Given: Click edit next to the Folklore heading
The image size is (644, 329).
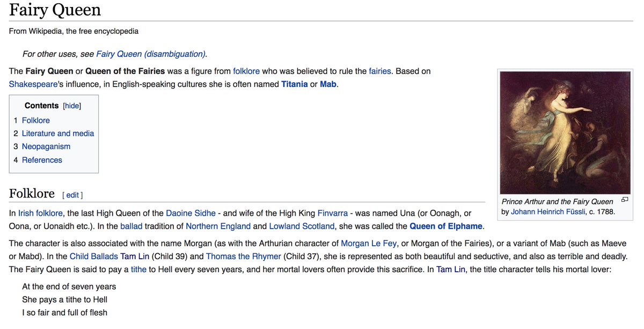Looking at the screenshot, I should (x=72, y=195).
